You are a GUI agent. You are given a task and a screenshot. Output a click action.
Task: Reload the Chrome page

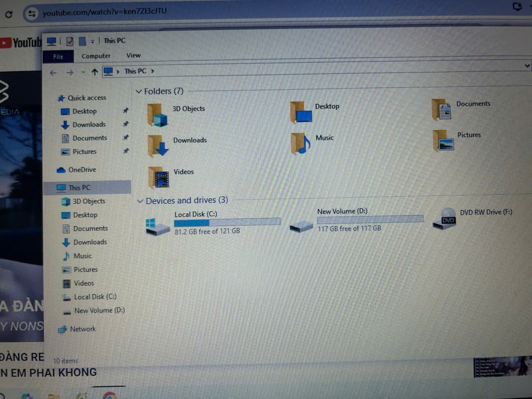9,15
